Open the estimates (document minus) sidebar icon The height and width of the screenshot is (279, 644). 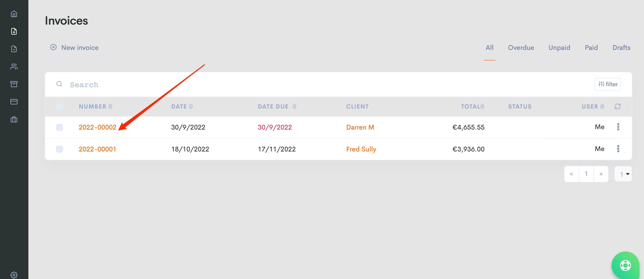(x=14, y=49)
